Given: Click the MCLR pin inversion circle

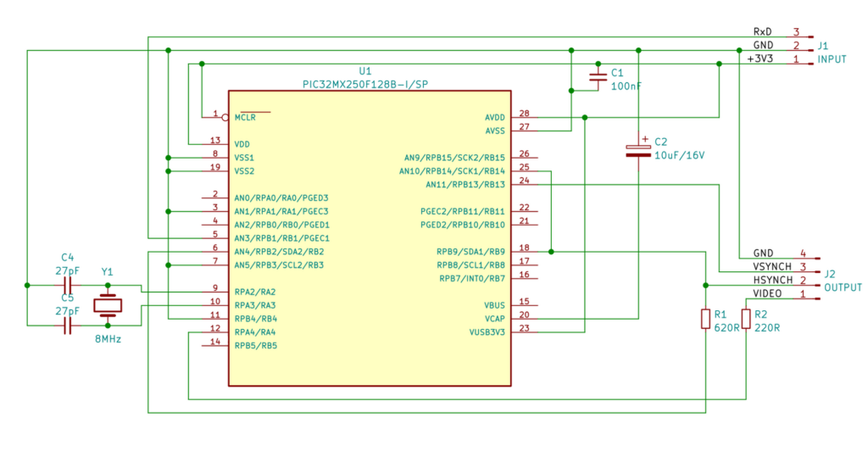Looking at the screenshot, I should [224, 117].
